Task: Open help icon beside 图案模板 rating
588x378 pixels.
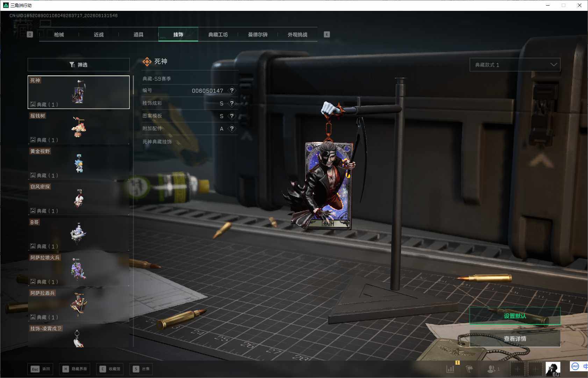Action: coord(232,116)
